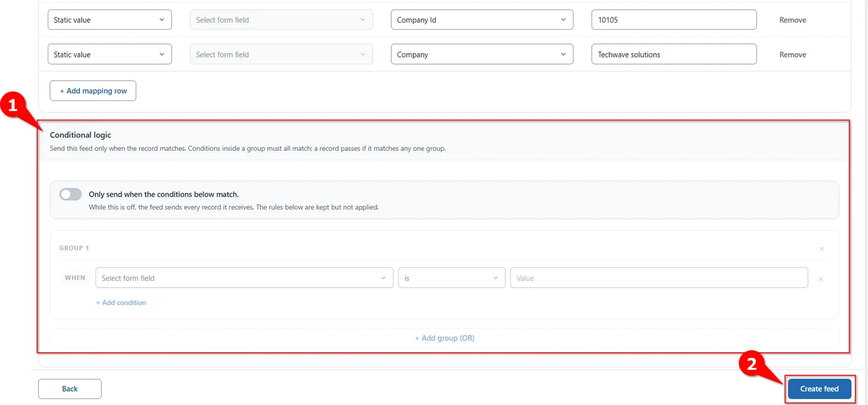Open the Company Id target field dropdown

(x=482, y=20)
